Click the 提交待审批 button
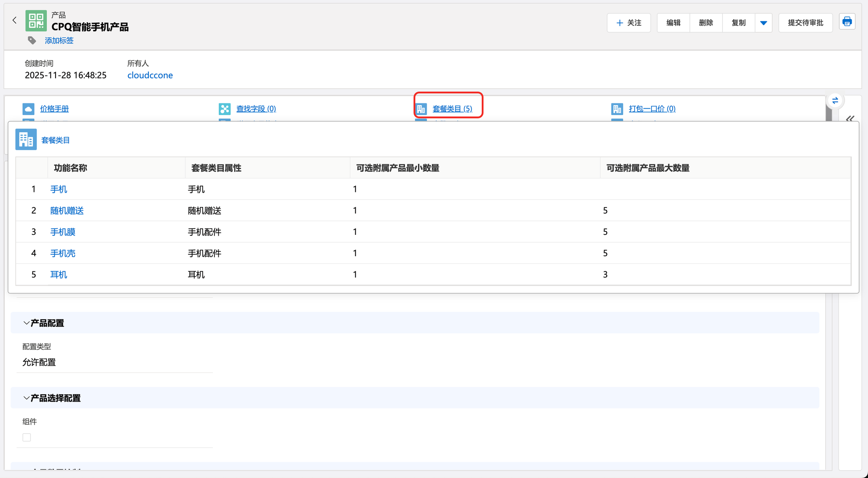 tap(805, 23)
